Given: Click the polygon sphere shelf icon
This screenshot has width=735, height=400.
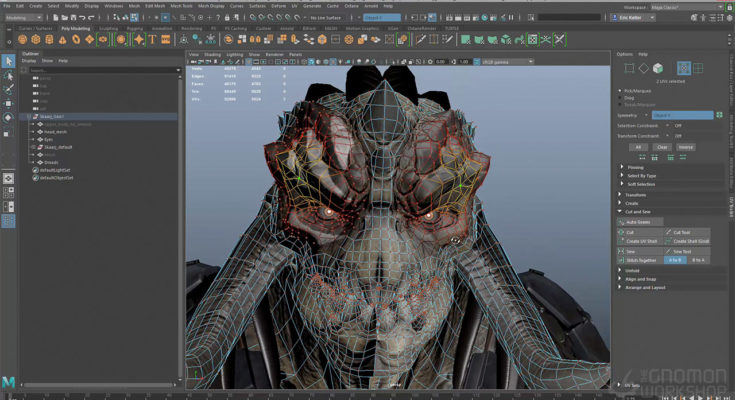Looking at the screenshot, I should point(22,40).
